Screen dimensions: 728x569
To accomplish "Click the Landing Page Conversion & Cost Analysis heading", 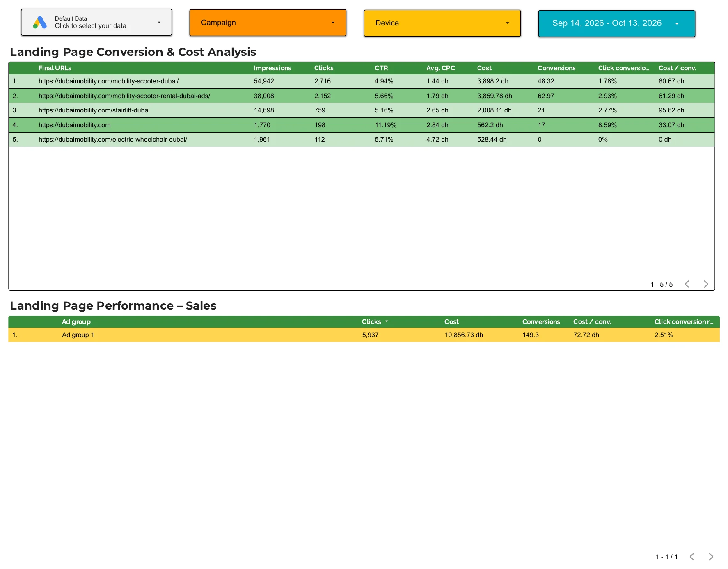I will coord(133,52).
